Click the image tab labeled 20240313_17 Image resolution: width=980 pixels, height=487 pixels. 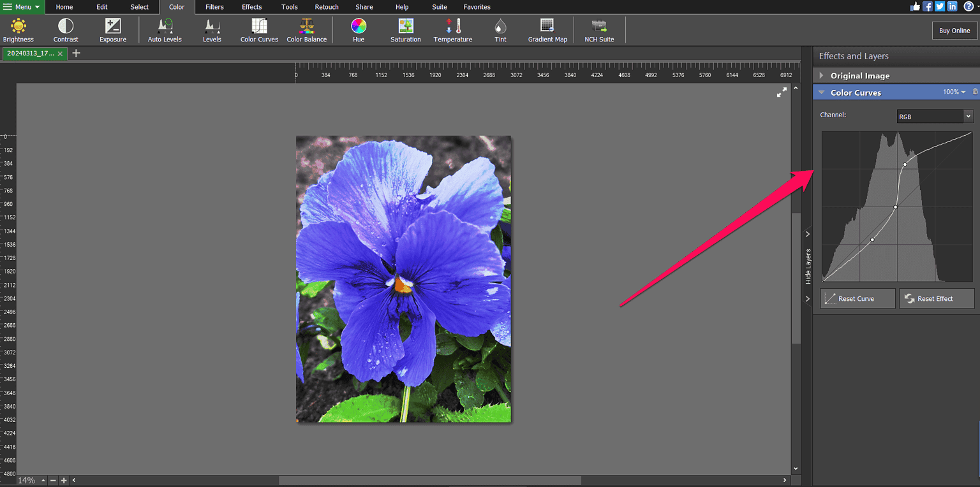pos(32,54)
